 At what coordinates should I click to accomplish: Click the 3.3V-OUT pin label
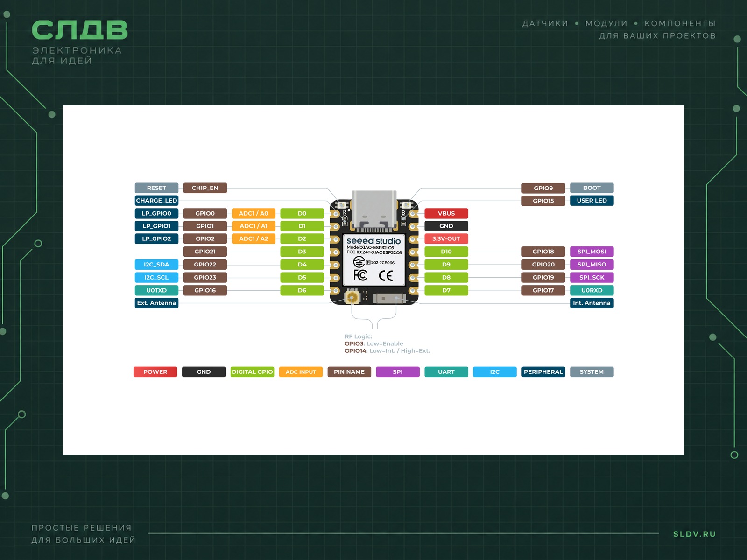(x=446, y=238)
